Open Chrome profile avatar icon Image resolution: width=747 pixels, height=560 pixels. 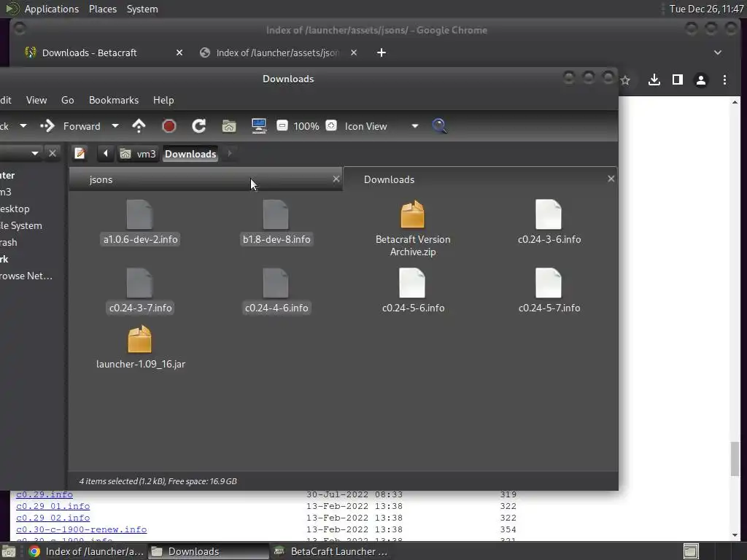pyautogui.click(x=701, y=80)
